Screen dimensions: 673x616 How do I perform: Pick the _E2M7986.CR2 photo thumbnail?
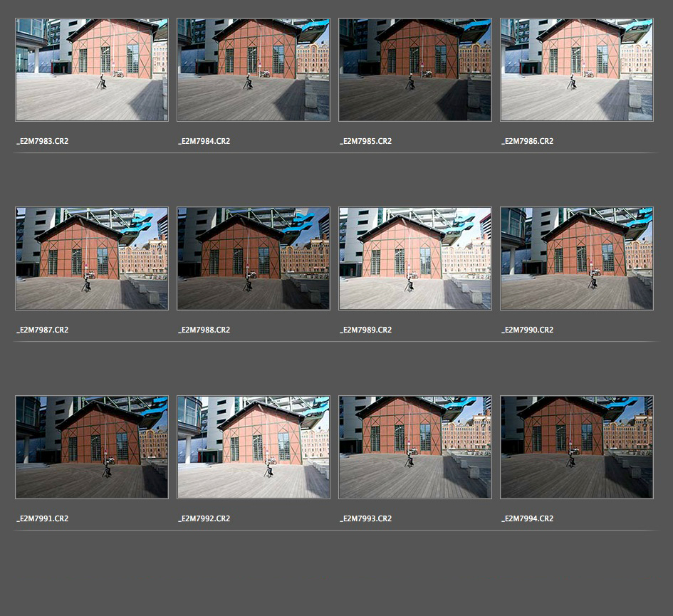click(x=577, y=70)
